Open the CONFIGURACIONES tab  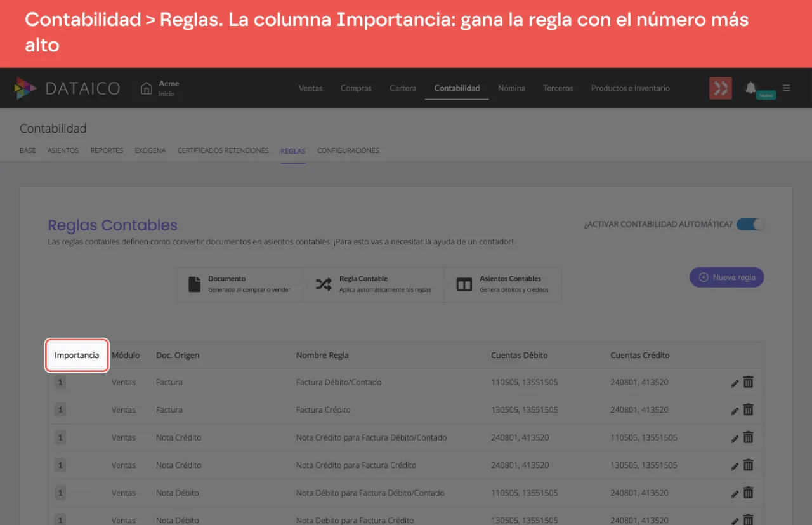pyautogui.click(x=348, y=150)
